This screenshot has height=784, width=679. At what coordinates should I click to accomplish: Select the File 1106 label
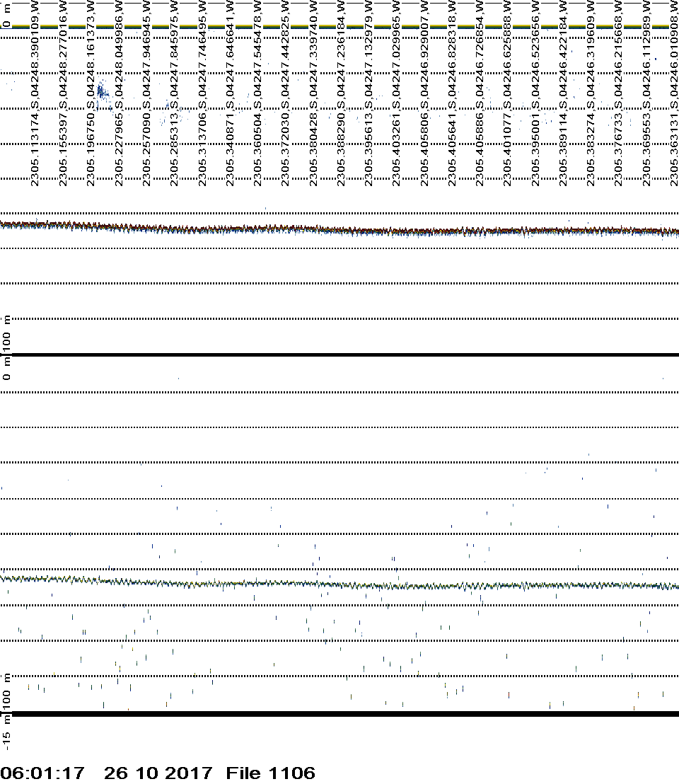270,773
